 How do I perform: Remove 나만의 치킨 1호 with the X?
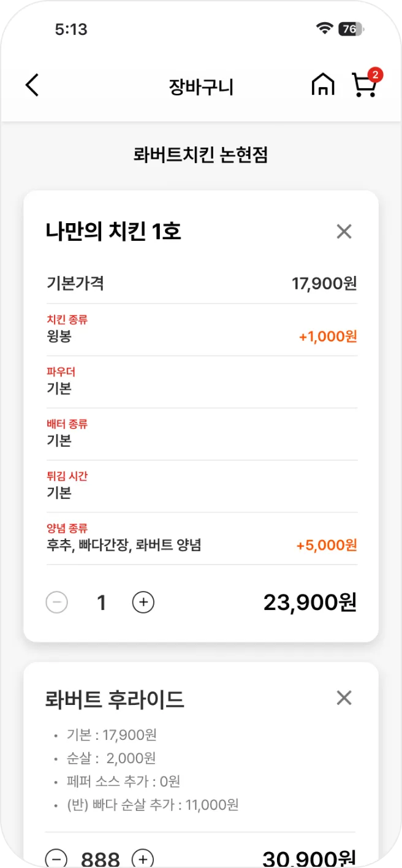344,231
